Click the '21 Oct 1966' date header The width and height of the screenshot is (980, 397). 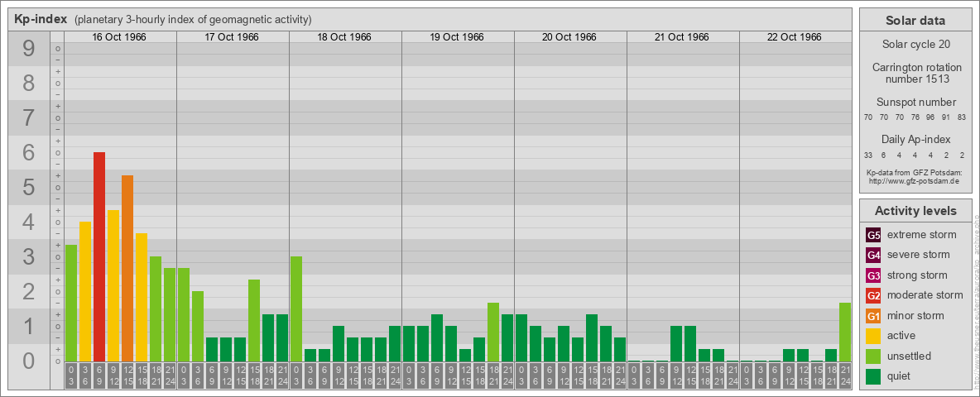click(682, 37)
